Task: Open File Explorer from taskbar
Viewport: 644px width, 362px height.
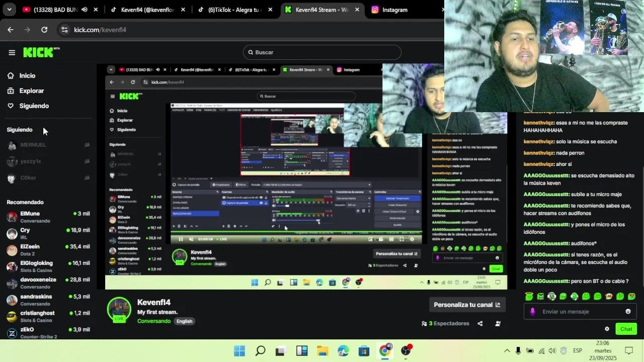Action: [323, 351]
